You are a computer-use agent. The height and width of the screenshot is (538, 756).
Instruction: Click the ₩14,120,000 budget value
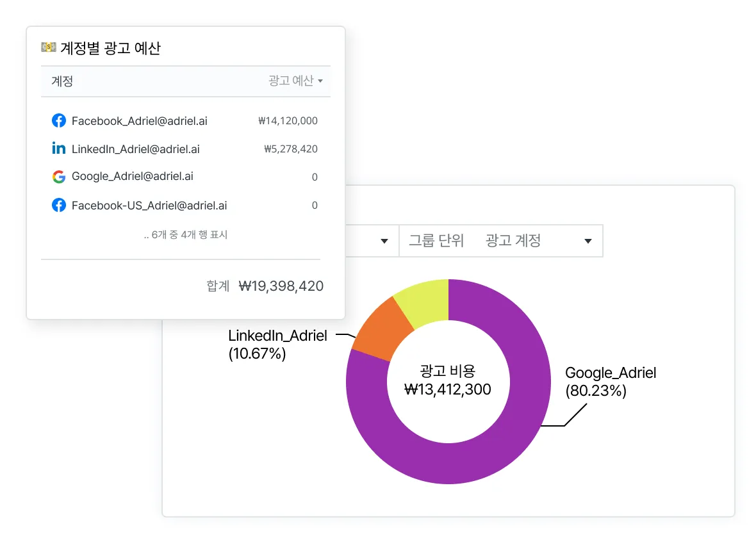[x=288, y=121]
